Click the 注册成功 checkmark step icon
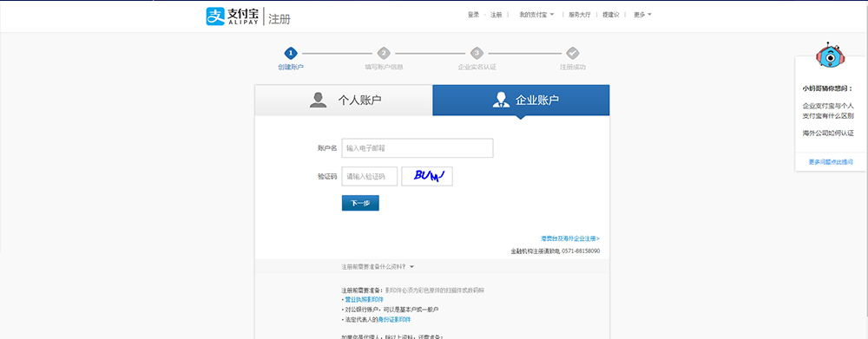This screenshot has width=868, height=339. [572, 53]
